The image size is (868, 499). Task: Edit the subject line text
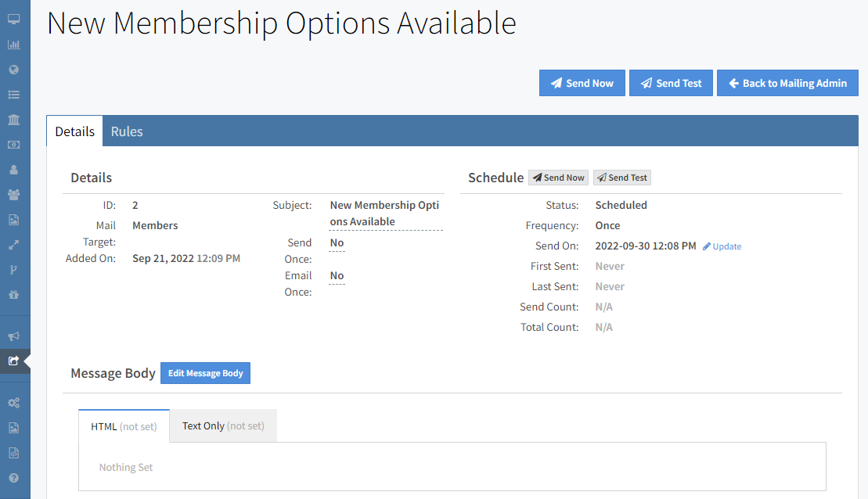384,214
